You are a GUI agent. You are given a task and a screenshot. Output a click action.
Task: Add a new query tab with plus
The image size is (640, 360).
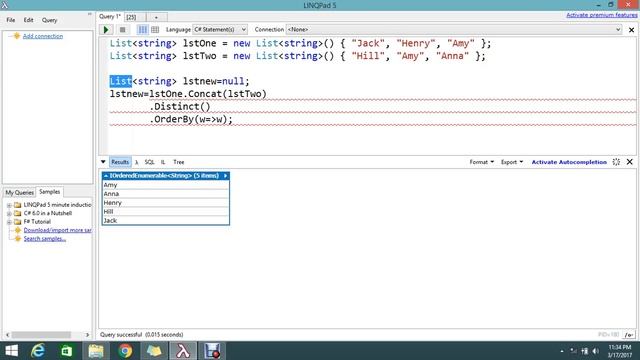[156, 17]
